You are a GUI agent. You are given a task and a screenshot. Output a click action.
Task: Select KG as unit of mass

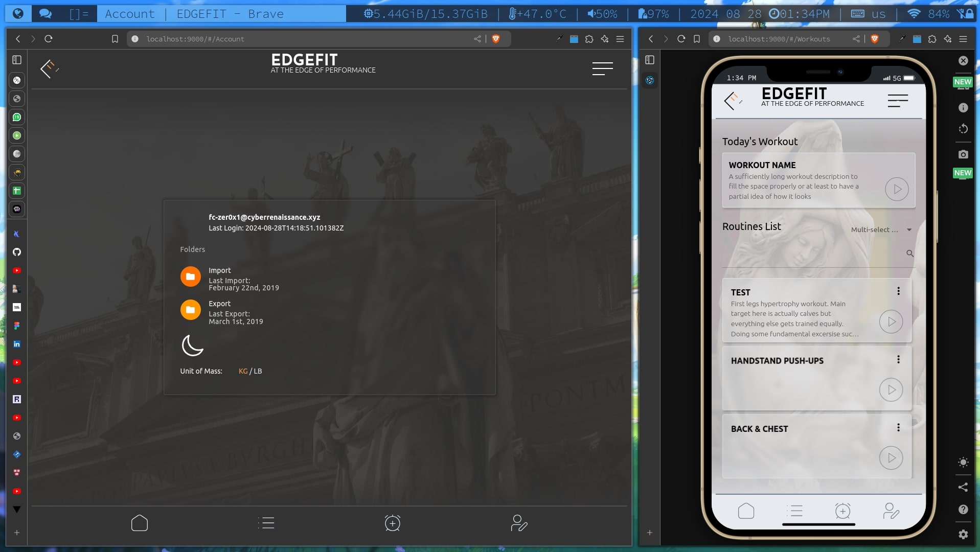coord(243,371)
